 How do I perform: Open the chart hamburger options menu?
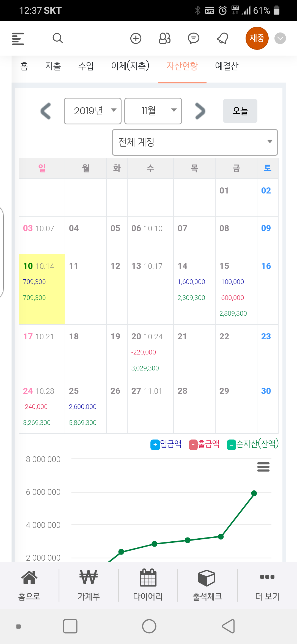tap(263, 467)
